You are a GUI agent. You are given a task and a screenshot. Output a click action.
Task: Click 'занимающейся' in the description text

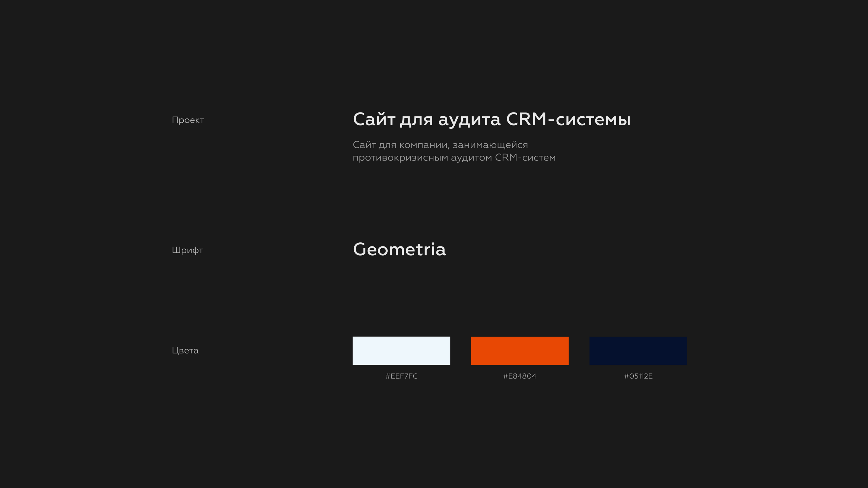tap(490, 145)
